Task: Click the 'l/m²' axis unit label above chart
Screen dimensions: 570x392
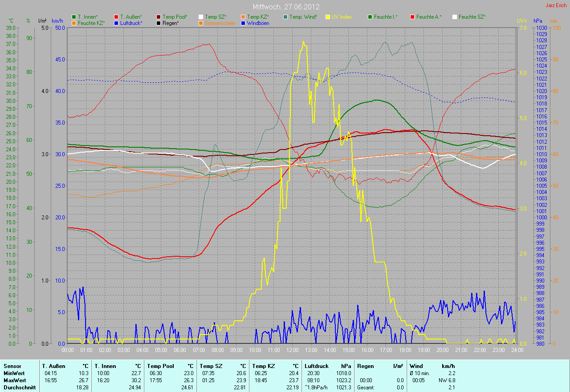Action: (x=42, y=21)
